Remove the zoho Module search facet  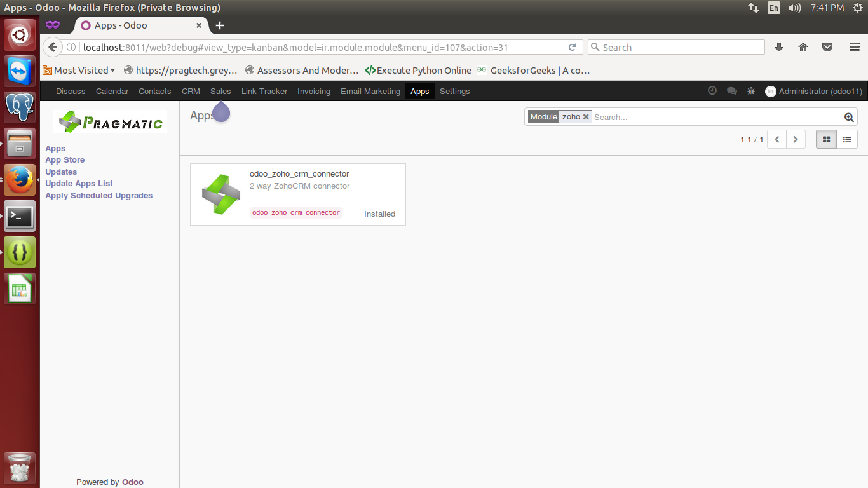(586, 117)
